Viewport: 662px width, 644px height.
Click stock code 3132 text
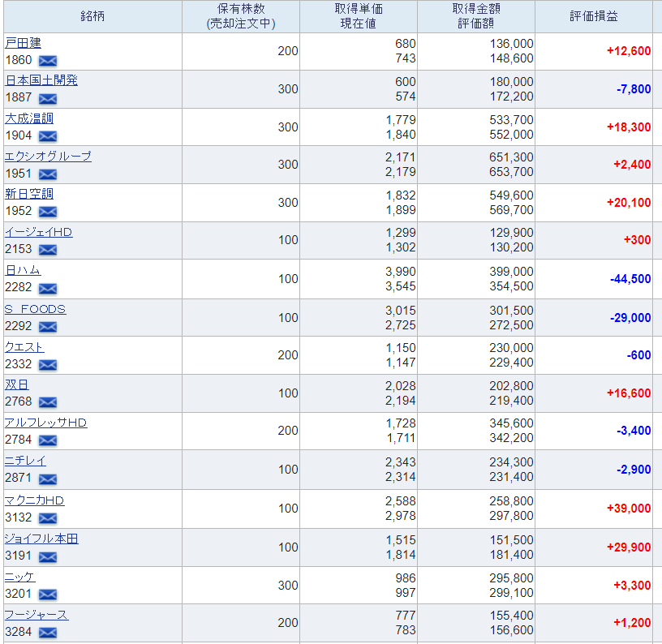point(19,517)
